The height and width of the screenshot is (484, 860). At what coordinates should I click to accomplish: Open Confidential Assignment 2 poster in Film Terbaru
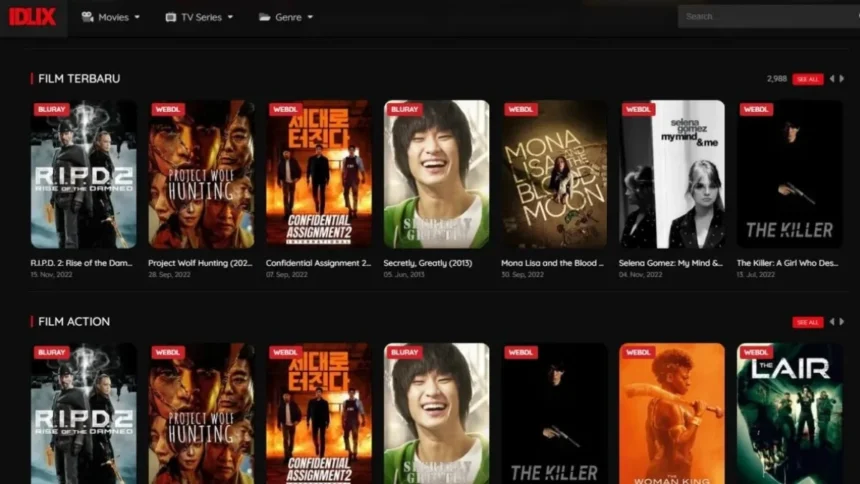pos(319,174)
